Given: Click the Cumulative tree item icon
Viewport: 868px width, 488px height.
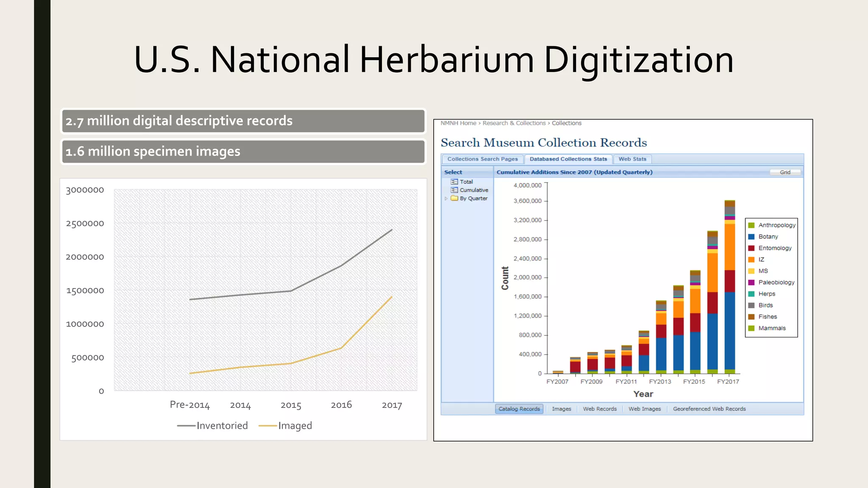Looking at the screenshot, I should pyautogui.click(x=454, y=190).
